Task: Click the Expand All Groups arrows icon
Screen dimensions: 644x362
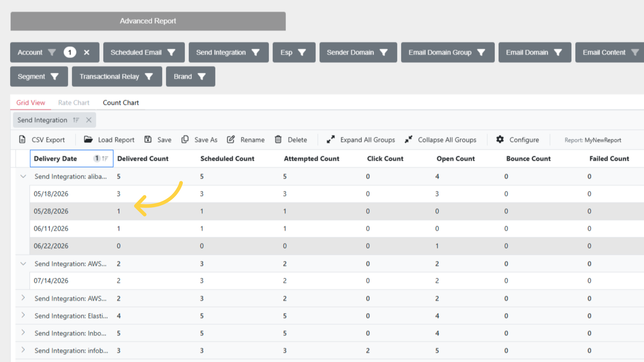Action: 331,140
